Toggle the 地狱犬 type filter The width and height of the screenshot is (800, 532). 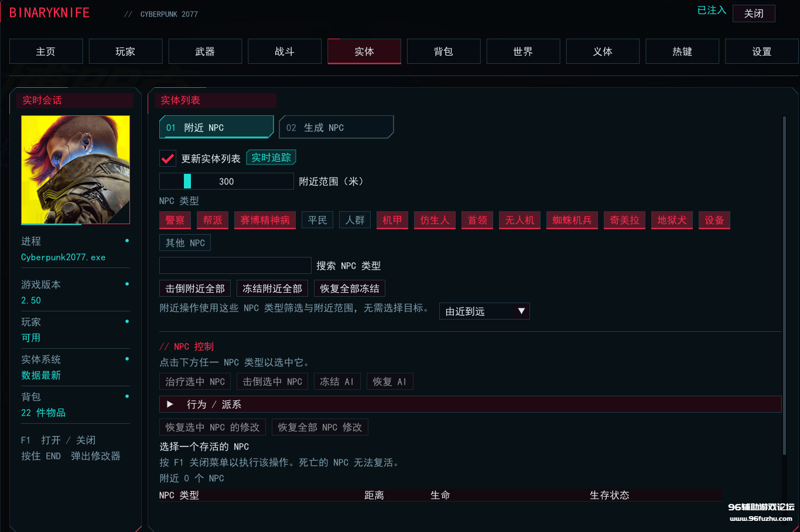coord(672,220)
